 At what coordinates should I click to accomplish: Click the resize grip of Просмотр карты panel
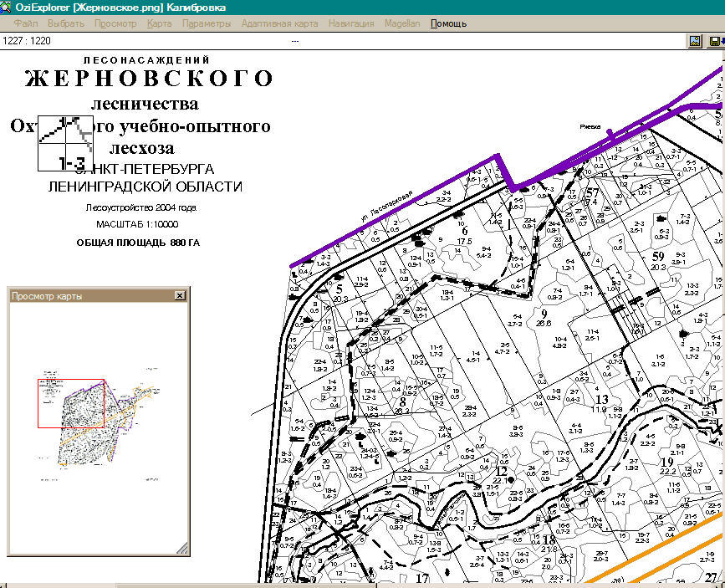182,548
